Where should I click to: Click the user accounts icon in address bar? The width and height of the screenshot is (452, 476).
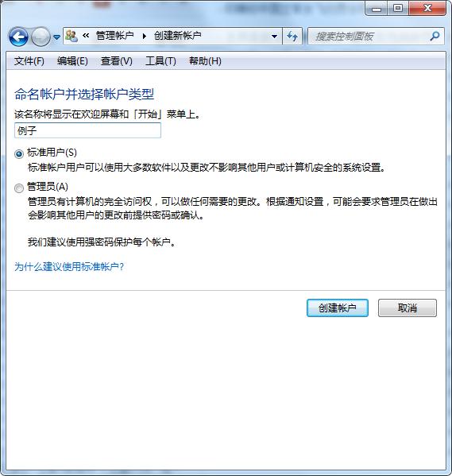coord(71,36)
